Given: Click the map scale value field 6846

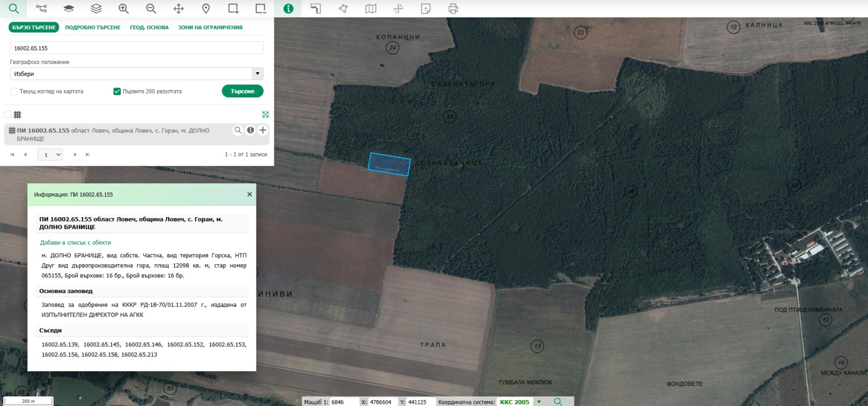Looking at the screenshot, I should click(x=344, y=402).
